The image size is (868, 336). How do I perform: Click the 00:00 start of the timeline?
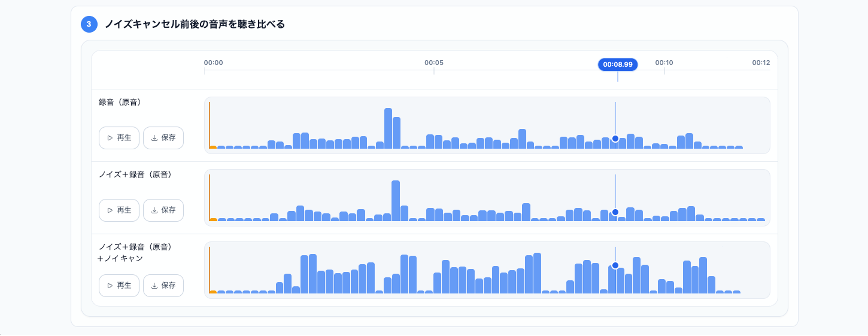[x=213, y=63]
